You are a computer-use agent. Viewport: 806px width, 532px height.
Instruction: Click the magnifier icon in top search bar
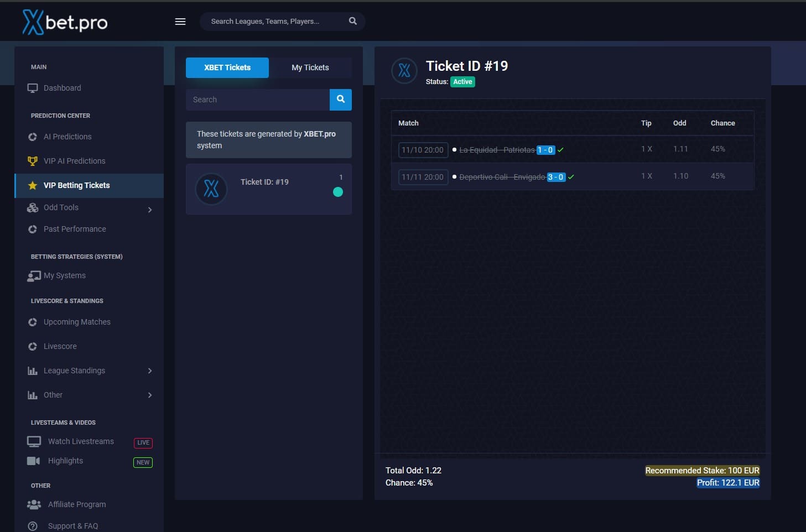(x=353, y=21)
